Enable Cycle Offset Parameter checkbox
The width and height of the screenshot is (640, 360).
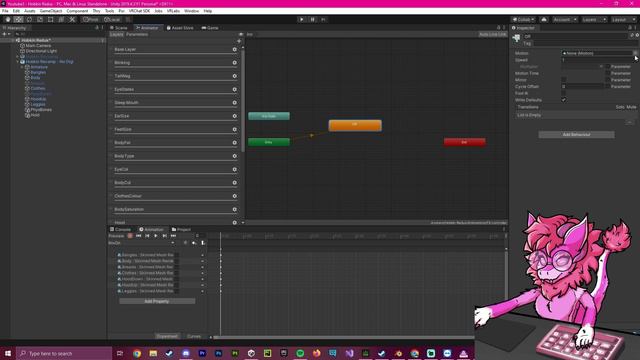pos(608,87)
